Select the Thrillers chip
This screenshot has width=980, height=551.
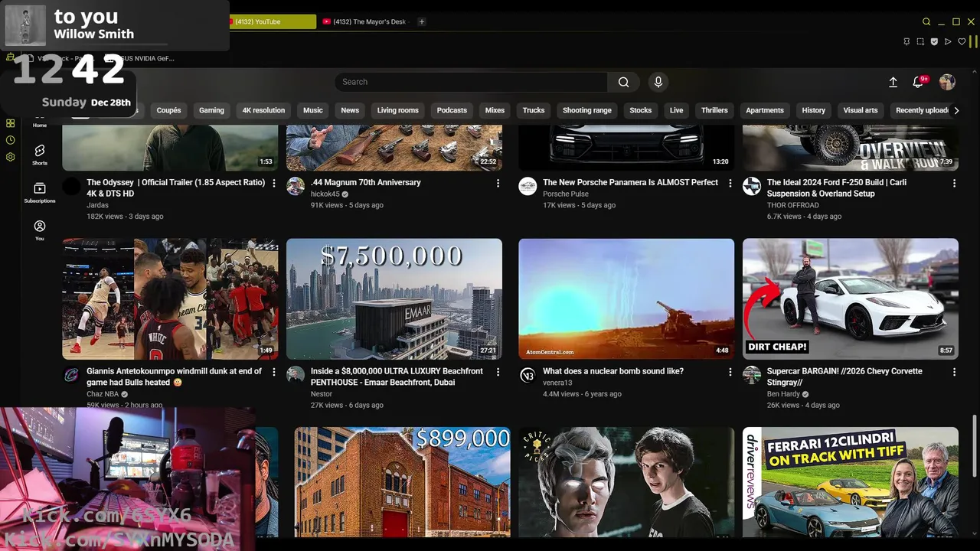pyautogui.click(x=714, y=110)
